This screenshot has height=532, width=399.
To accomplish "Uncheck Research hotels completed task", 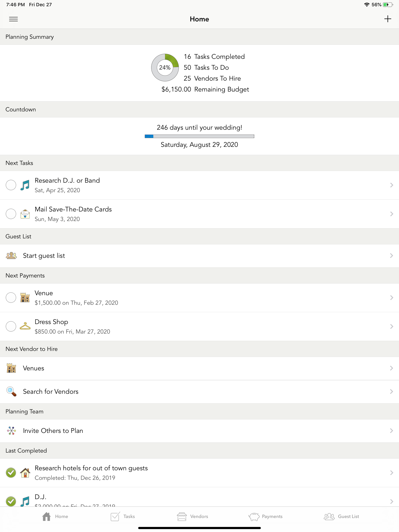I will tap(11, 473).
